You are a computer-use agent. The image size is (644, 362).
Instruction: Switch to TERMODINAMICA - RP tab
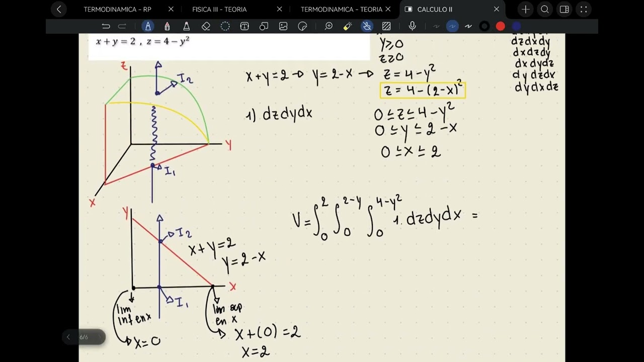coord(117,9)
